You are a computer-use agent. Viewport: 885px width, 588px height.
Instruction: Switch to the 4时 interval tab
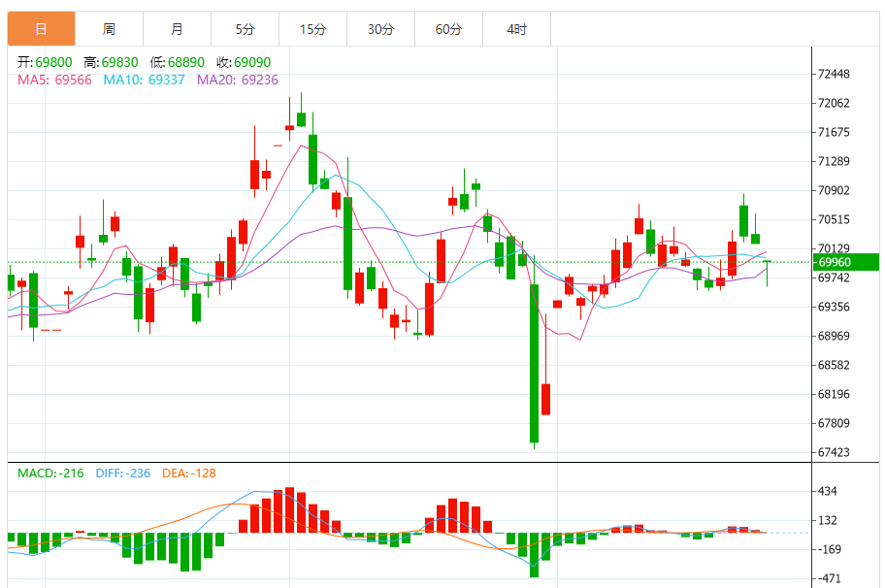pos(516,29)
